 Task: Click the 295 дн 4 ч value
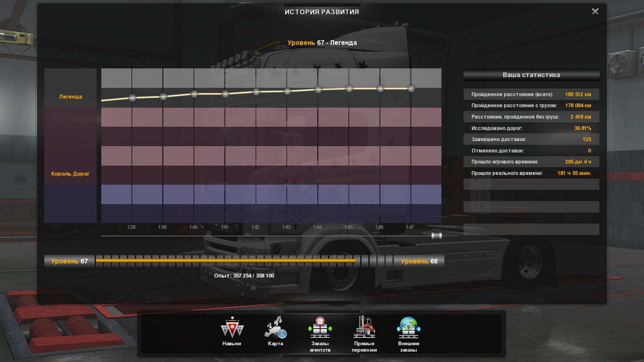(x=578, y=162)
